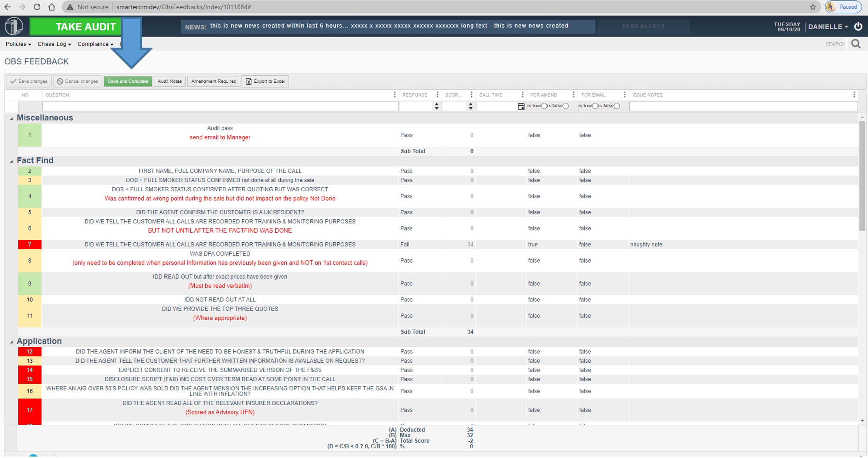Collapse the Miscellaneous group
The width and height of the screenshot is (868, 458).
11,119
